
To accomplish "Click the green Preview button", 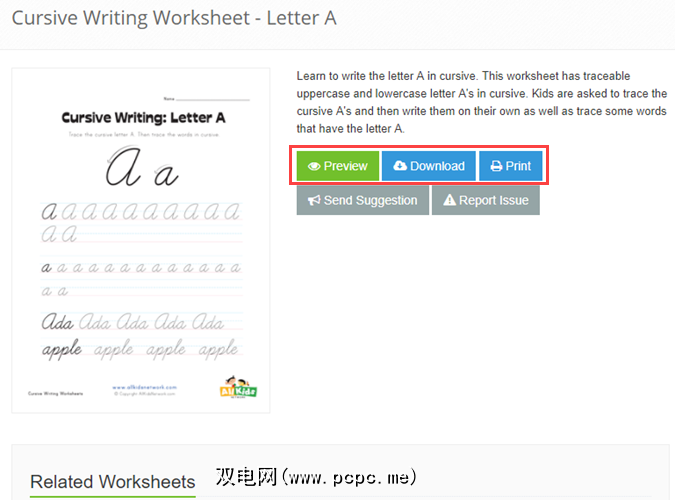I will click(x=338, y=166).
